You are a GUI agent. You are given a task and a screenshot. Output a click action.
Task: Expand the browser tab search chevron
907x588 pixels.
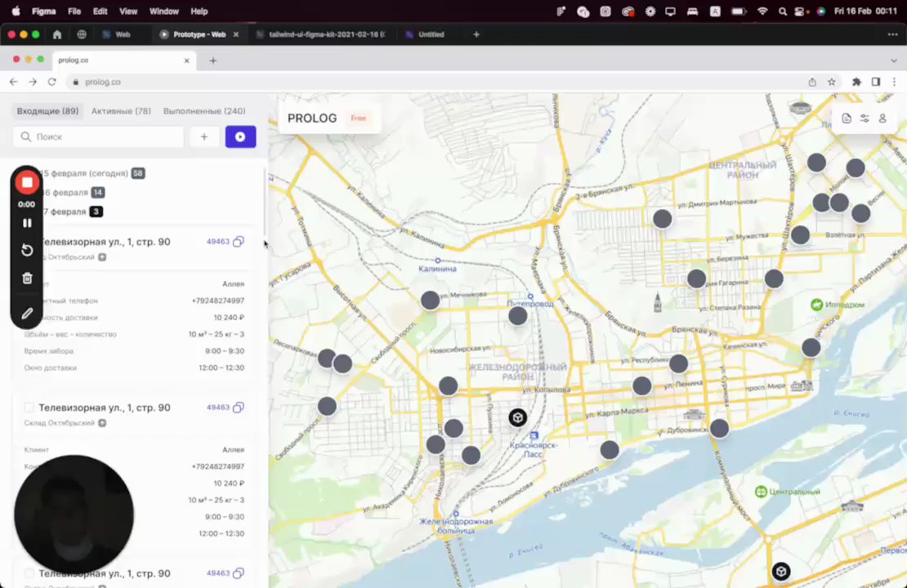(x=894, y=60)
